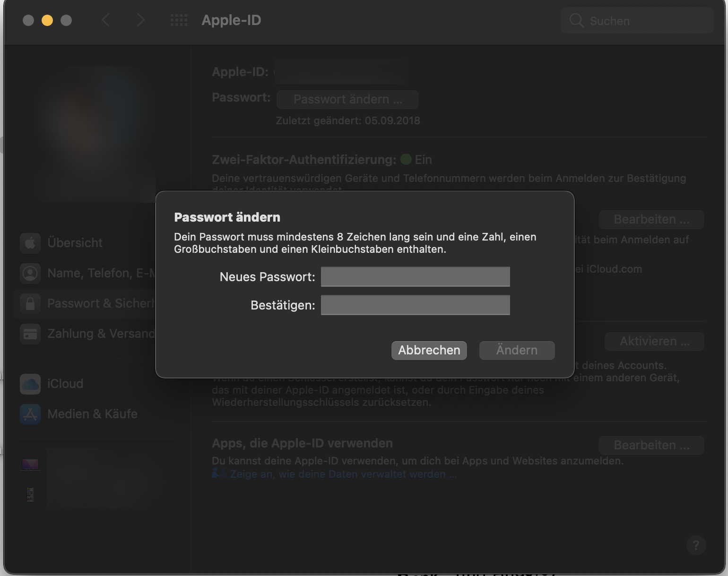Click the Apple-ID window title
The height and width of the screenshot is (576, 728).
click(x=232, y=20)
